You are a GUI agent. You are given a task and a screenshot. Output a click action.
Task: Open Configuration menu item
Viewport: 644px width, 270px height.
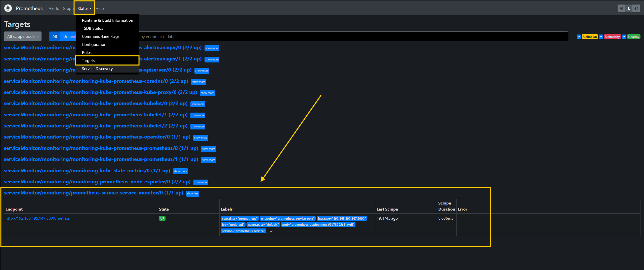point(107,44)
